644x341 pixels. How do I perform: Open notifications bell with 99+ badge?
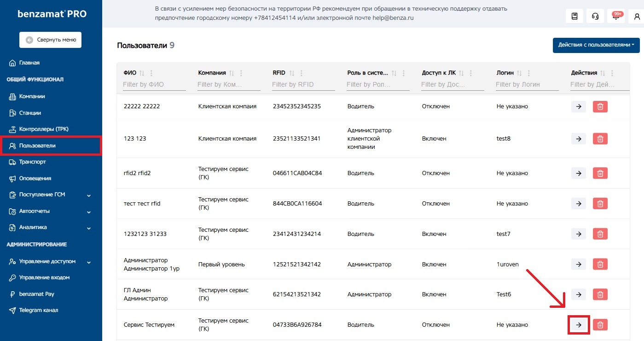616,16
